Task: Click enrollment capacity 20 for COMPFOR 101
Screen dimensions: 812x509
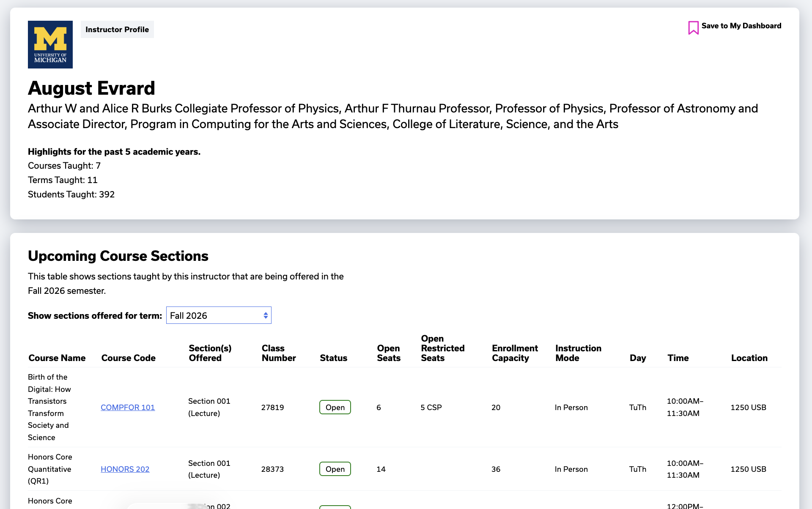Action: [x=496, y=407]
